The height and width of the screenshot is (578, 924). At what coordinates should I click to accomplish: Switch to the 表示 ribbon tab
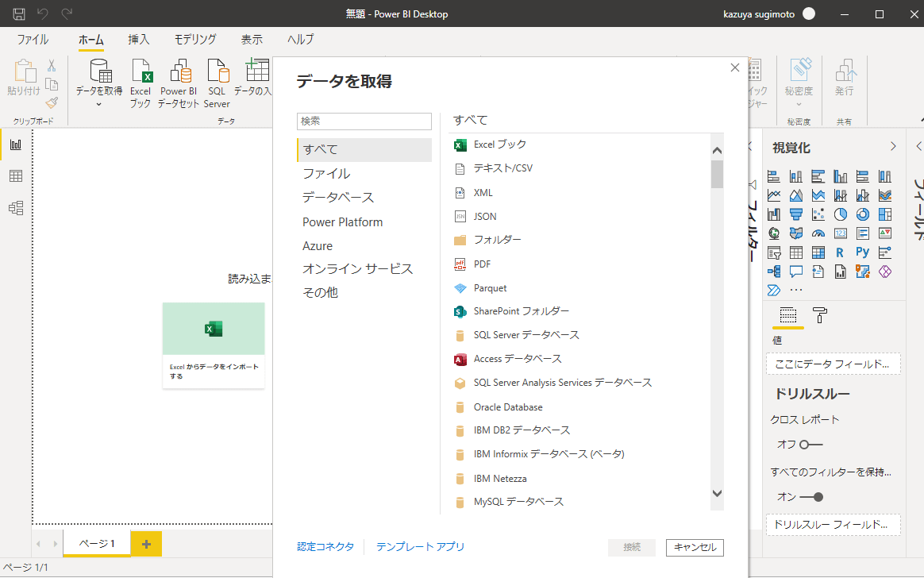[x=252, y=40]
